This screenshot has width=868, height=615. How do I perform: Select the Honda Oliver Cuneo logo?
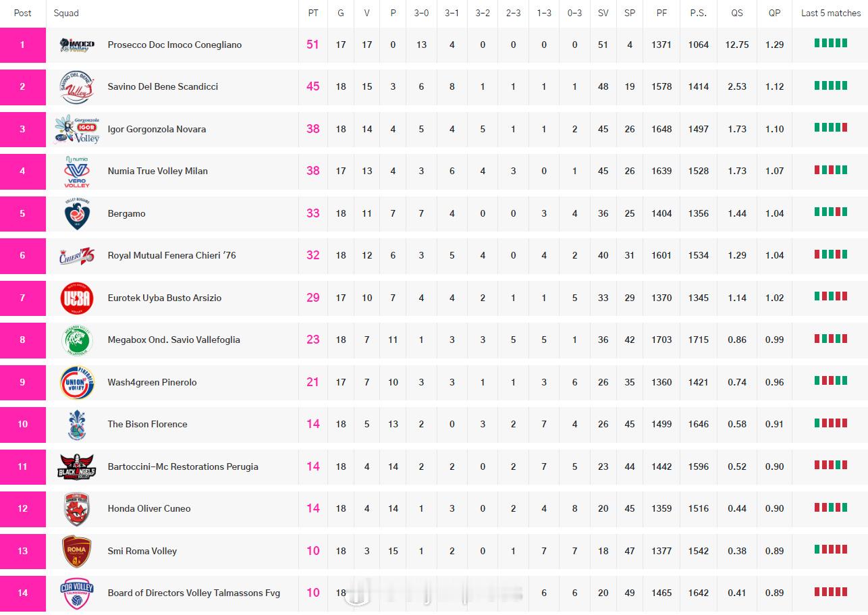[x=76, y=509]
